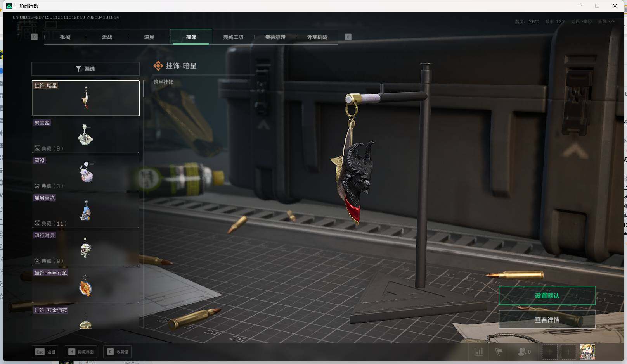This screenshot has height=364, width=627.
Task: Switch to the 典藏工坊 tab
Action: pyautogui.click(x=233, y=37)
